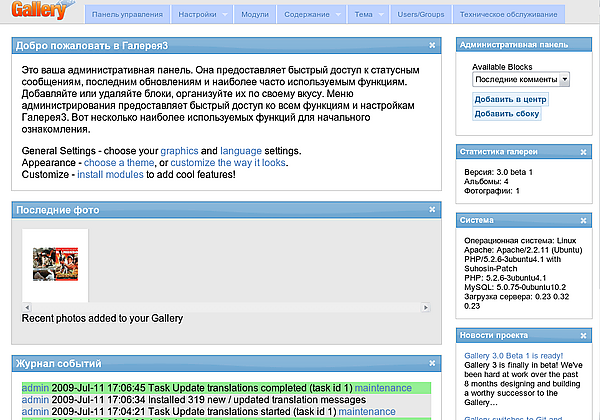The image size is (600, 420).
Task: Click the MySQL: 5.0.75-0ubuntu10.2 line
Action: point(515,287)
